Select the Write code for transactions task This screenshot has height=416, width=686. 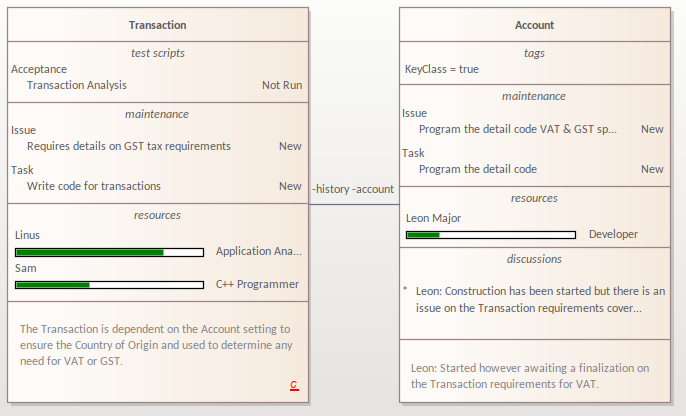tap(93, 186)
